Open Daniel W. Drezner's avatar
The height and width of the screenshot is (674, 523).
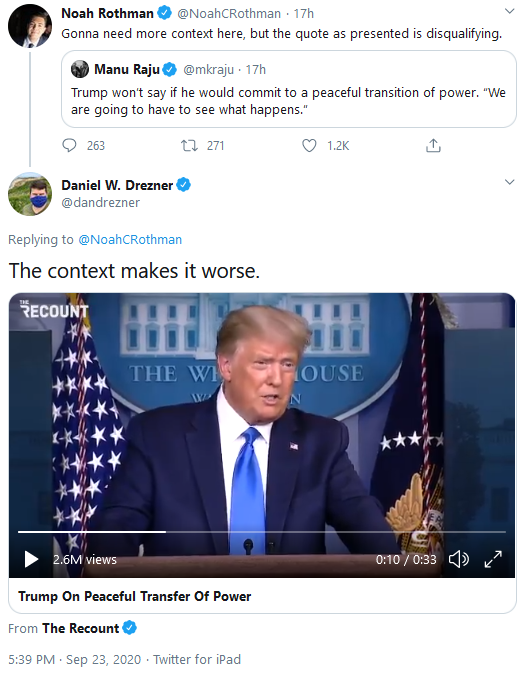30,194
